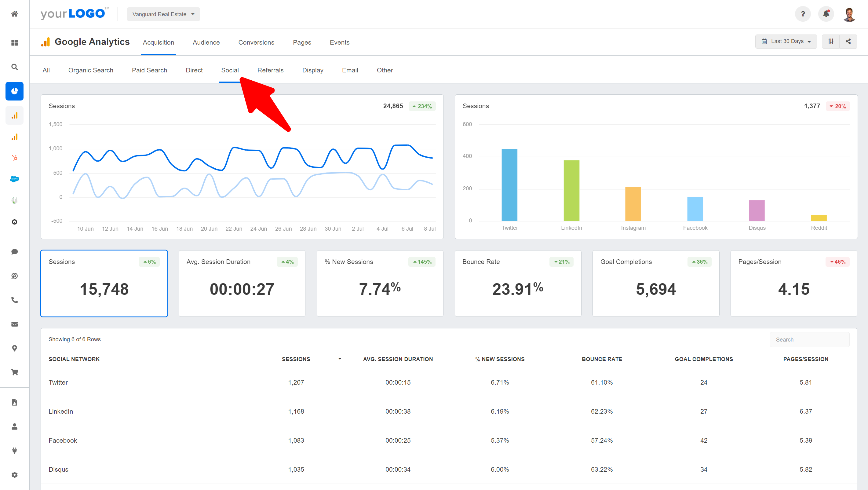This screenshot has height=490, width=868.
Task: Sort by the Bounce Rate column header
Action: pyautogui.click(x=602, y=359)
